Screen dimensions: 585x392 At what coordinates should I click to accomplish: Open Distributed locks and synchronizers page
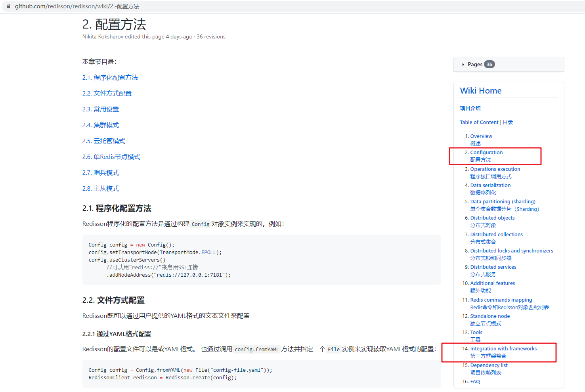(512, 251)
